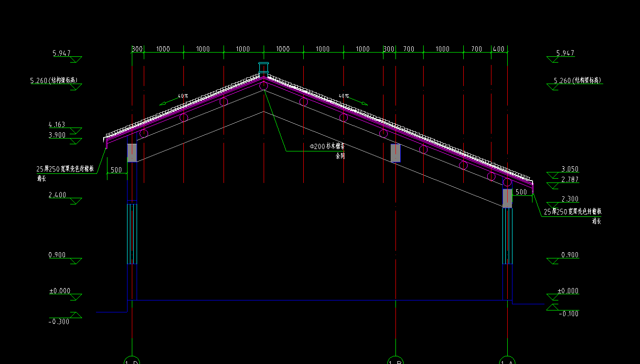Screen dimensions: 640x364
Task: Click the Φ200 杉木檩条 annotation text
Action: tap(327, 147)
